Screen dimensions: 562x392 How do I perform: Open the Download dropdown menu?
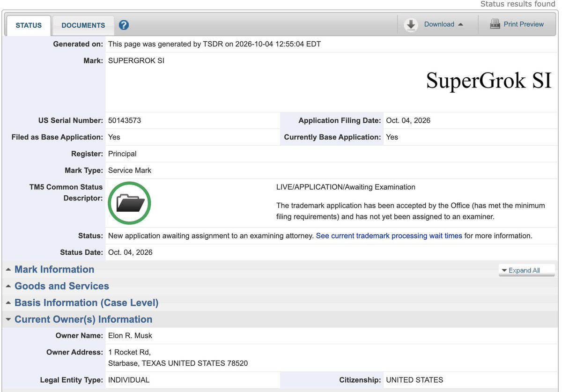tap(444, 24)
